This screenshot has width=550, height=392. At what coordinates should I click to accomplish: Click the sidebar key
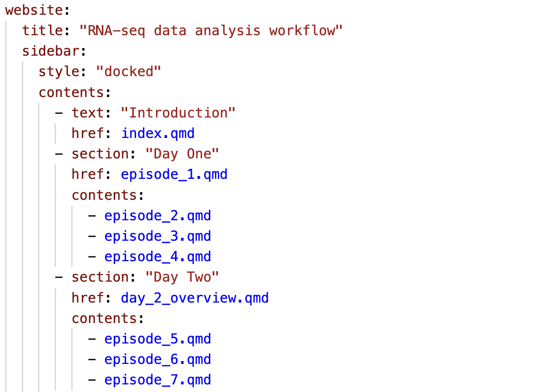[51, 51]
